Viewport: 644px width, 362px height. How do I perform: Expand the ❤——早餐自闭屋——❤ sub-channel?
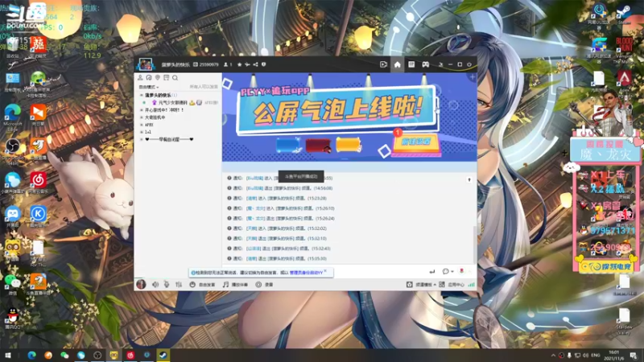click(142, 139)
